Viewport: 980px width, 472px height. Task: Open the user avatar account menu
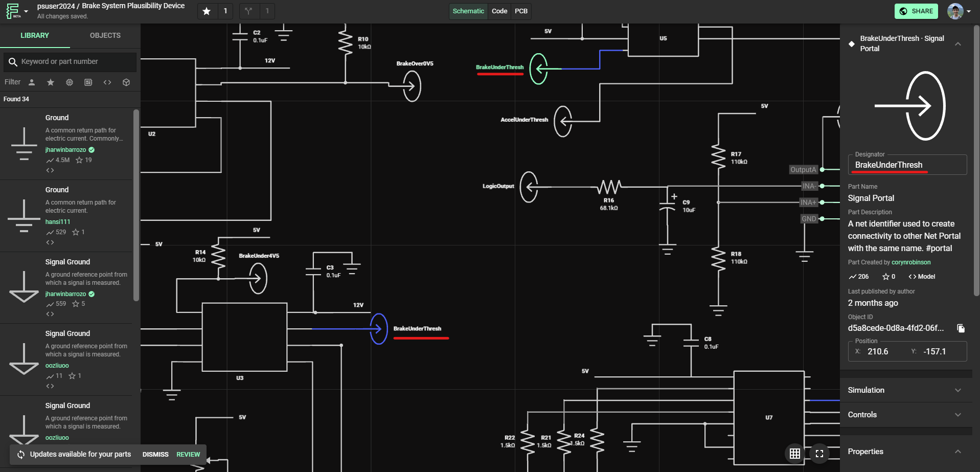pos(959,11)
